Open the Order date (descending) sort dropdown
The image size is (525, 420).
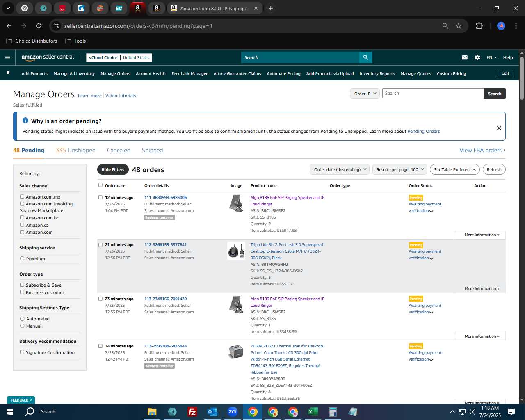click(340, 169)
